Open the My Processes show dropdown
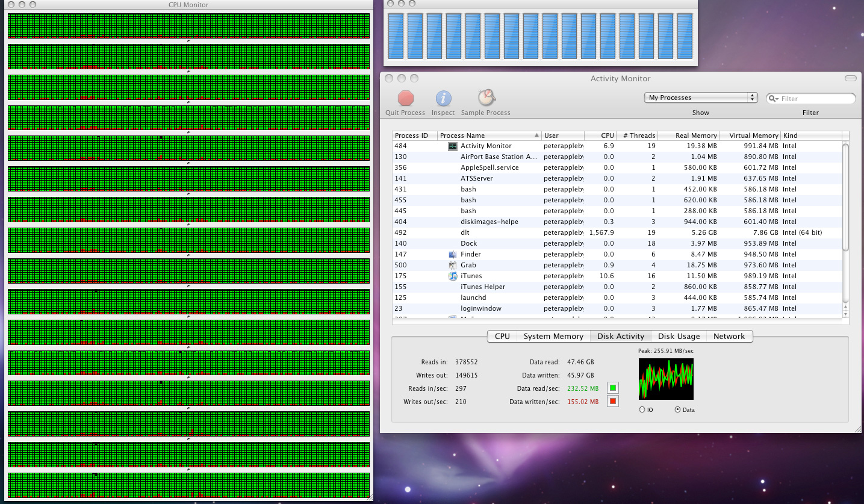The height and width of the screenshot is (504, 864). pos(701,98)
